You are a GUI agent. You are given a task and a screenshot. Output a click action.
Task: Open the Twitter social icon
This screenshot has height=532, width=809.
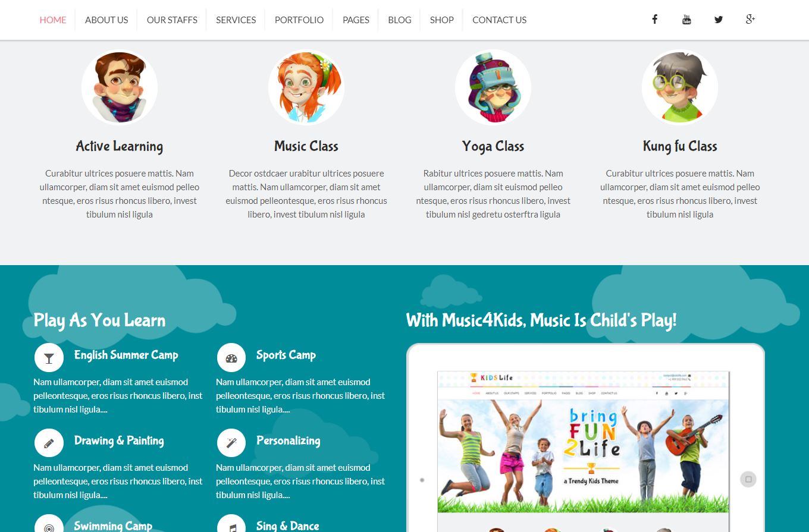tap(719, 20)
